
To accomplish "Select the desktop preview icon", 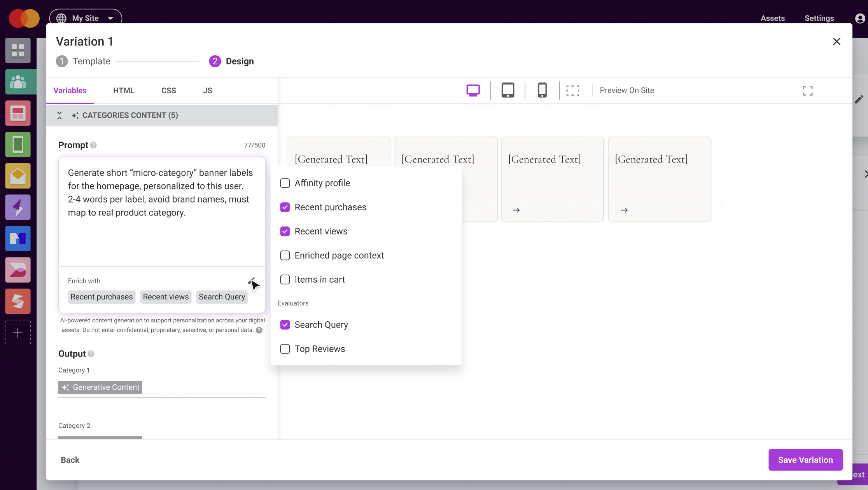I will (x=473, y=90).
